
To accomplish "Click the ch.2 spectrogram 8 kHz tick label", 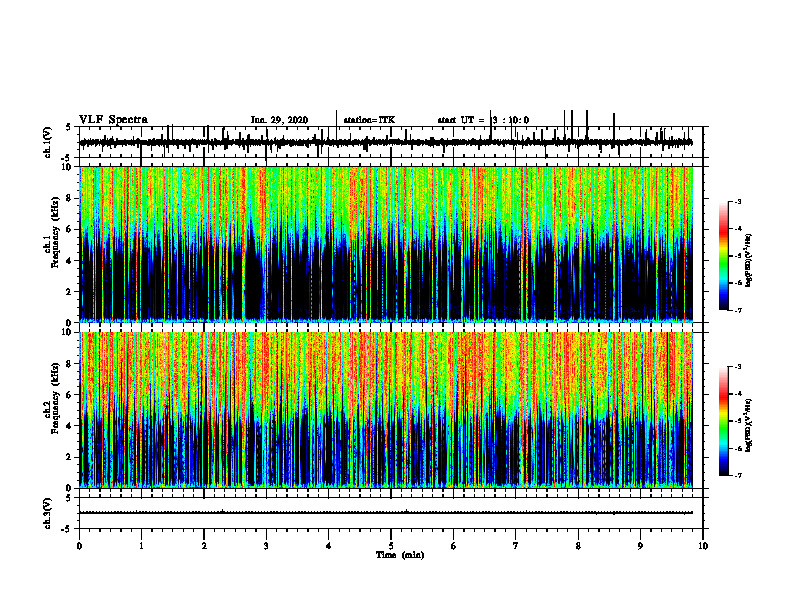I will pos(69,364).
